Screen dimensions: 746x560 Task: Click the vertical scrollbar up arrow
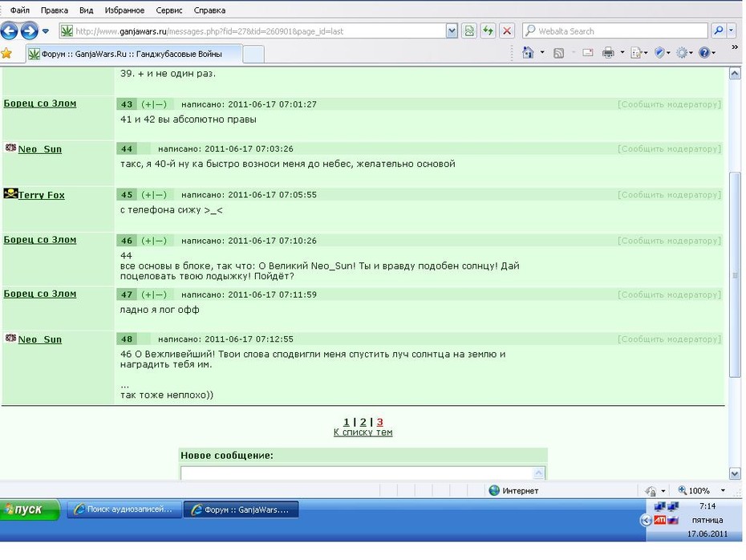coord(735,73)
